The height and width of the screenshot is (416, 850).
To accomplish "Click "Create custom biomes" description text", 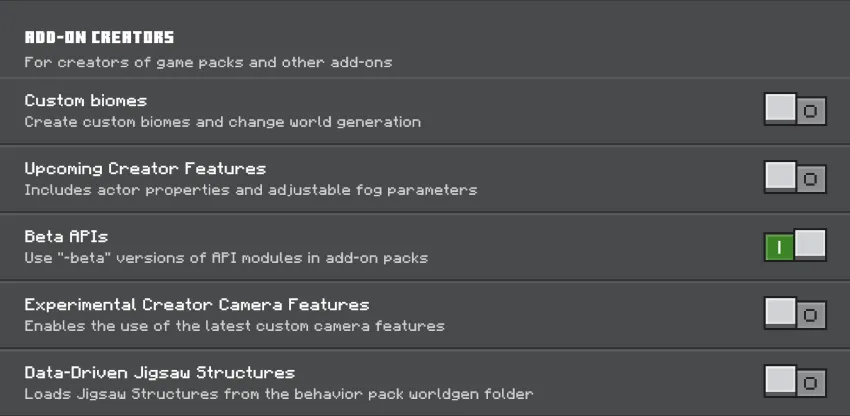I will [x=223, y=122].
